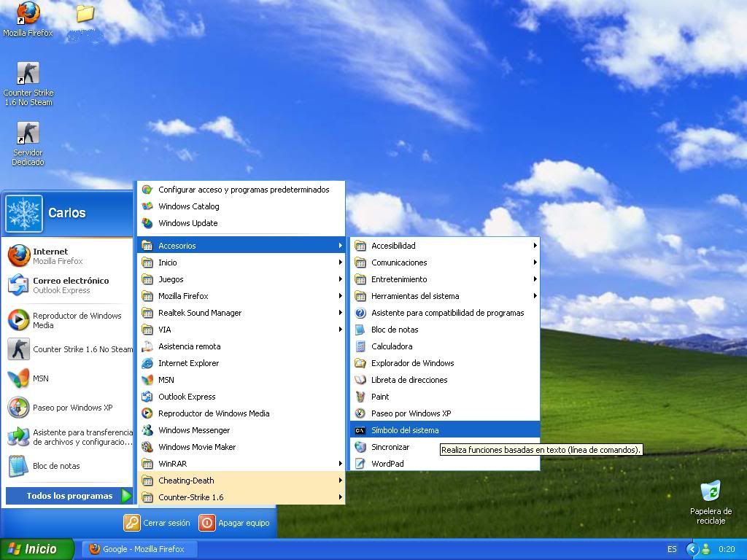This screenshot has width=747, height=560.
Task: Open Explorador de Windows
Action: coord(445,363)
